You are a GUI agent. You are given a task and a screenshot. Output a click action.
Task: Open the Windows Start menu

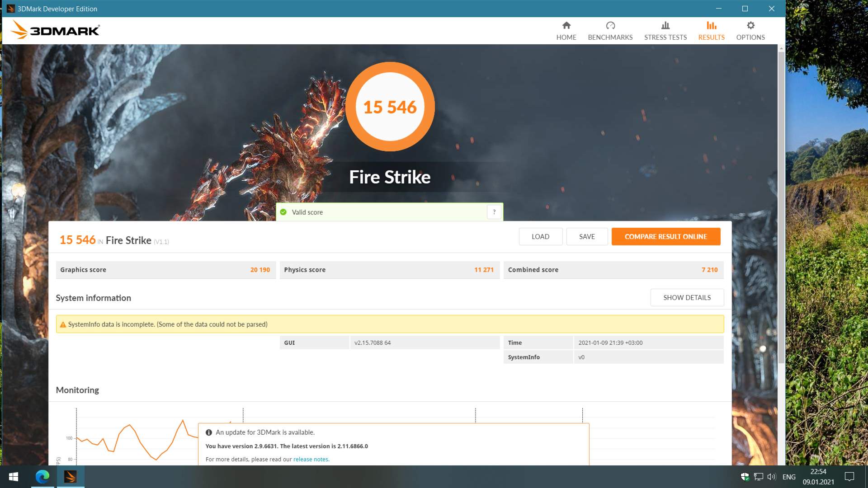(14, 477)
